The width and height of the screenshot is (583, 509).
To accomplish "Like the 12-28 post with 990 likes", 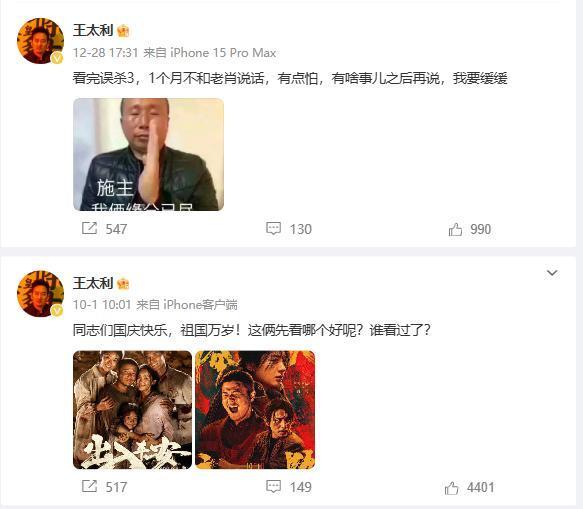I will point(455,229).
